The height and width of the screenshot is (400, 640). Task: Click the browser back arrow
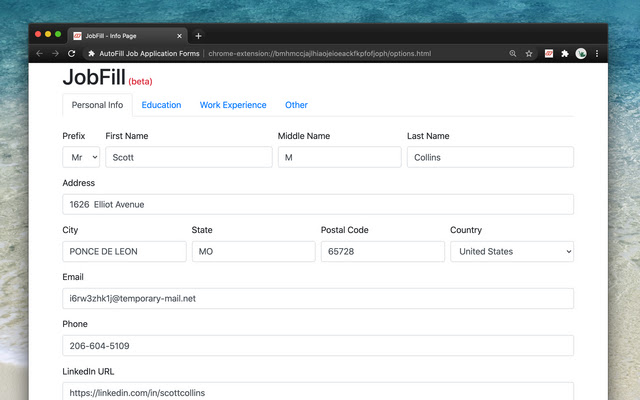pos(39,53)
